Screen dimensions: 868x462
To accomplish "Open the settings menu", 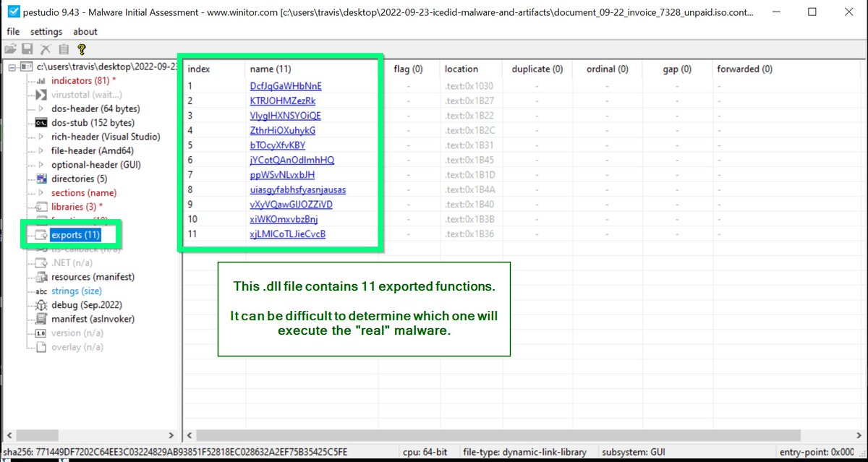I will tap(46, 31).
